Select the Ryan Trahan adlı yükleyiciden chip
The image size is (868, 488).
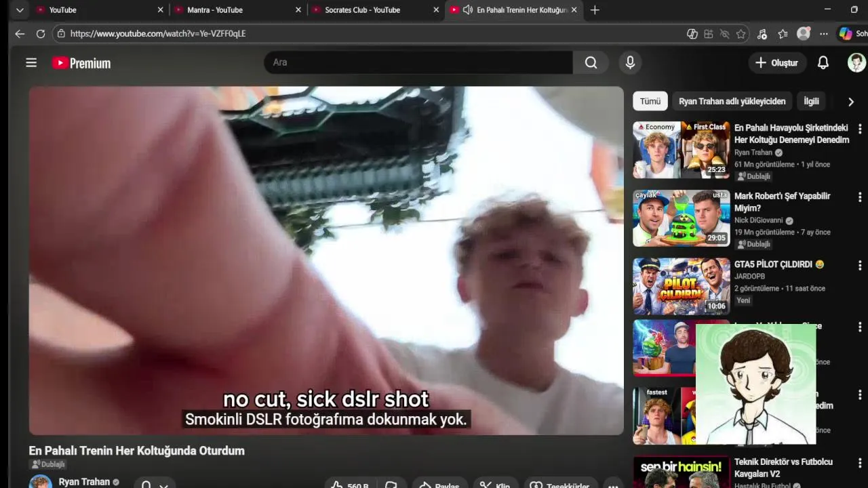click(732, 101)
